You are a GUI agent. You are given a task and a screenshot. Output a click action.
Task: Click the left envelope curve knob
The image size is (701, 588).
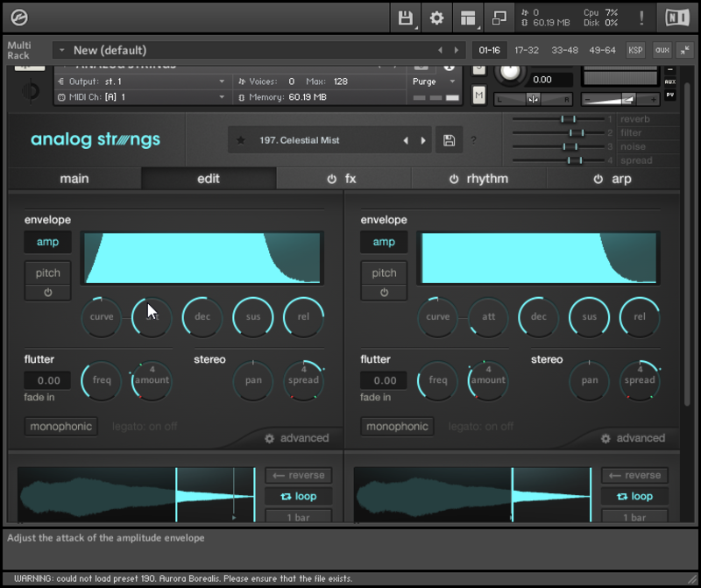click(x=102, y=316)
